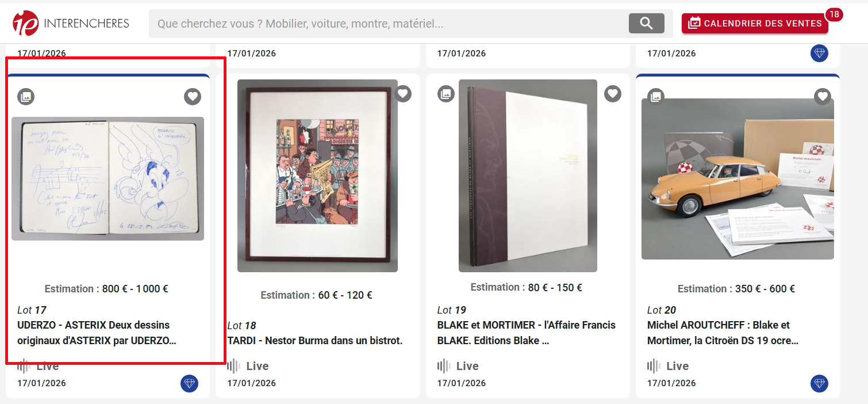Click Live audio indicator on Lot 18
The image size is (868, 404).
[248, 366]
